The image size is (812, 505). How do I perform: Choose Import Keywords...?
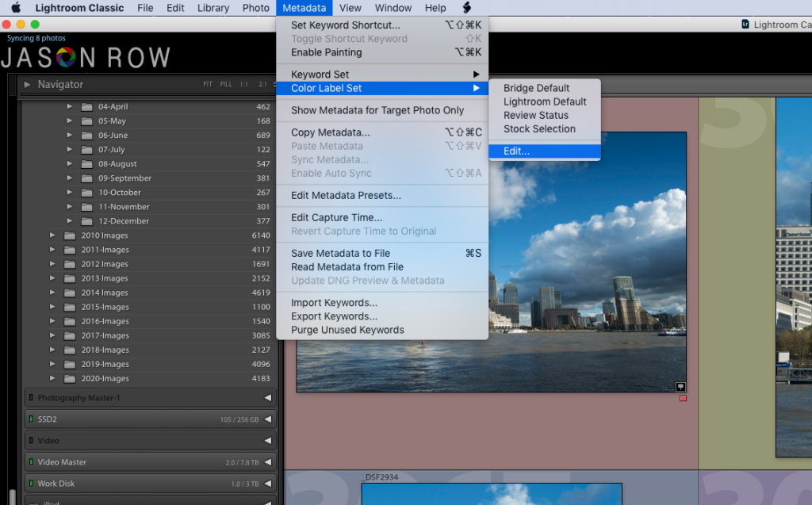[x=382, y=303]
